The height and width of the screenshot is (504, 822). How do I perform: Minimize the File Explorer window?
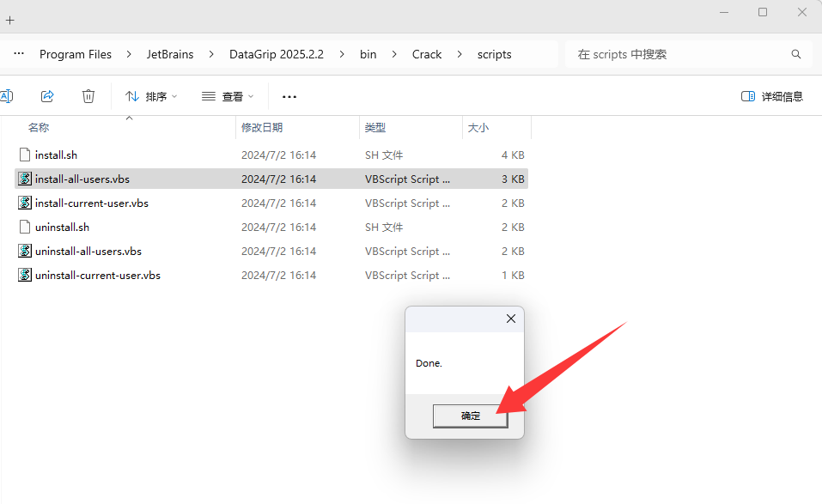pos(724,12)
